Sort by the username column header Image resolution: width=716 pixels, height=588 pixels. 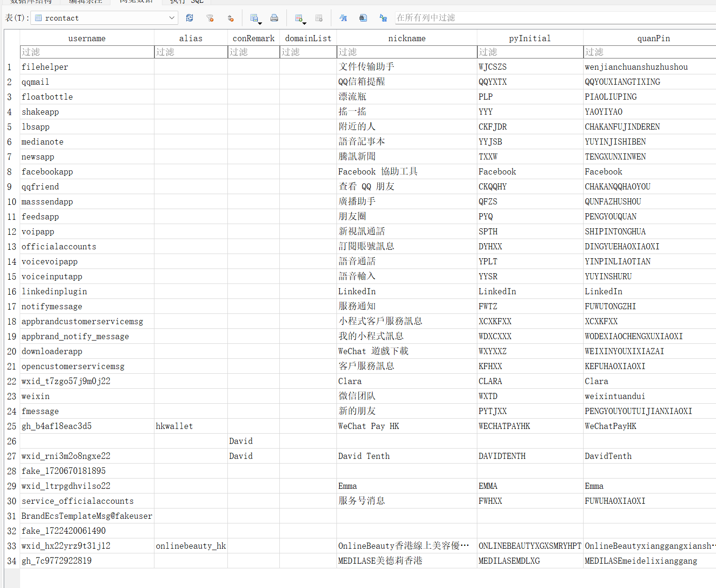[x=87, y=38]
